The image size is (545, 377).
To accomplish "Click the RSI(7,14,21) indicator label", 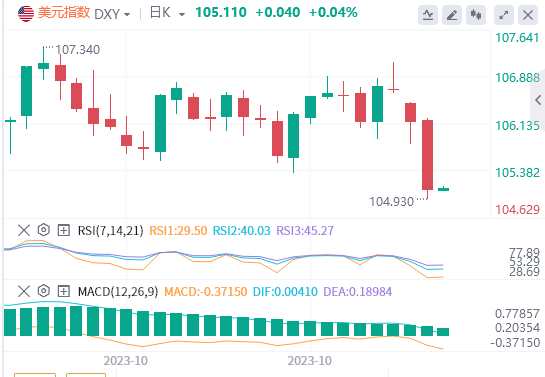I will (x=111, y=230).
